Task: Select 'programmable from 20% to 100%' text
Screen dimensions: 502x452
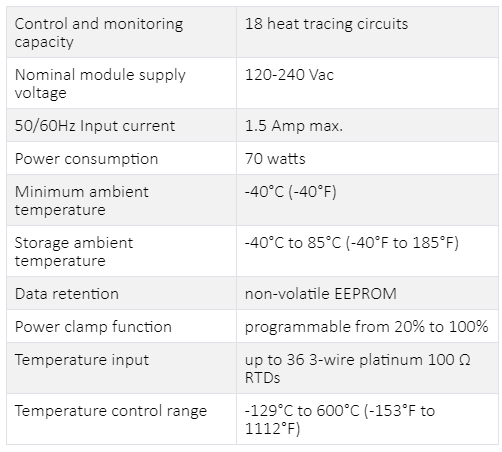Action: [366, 327]
